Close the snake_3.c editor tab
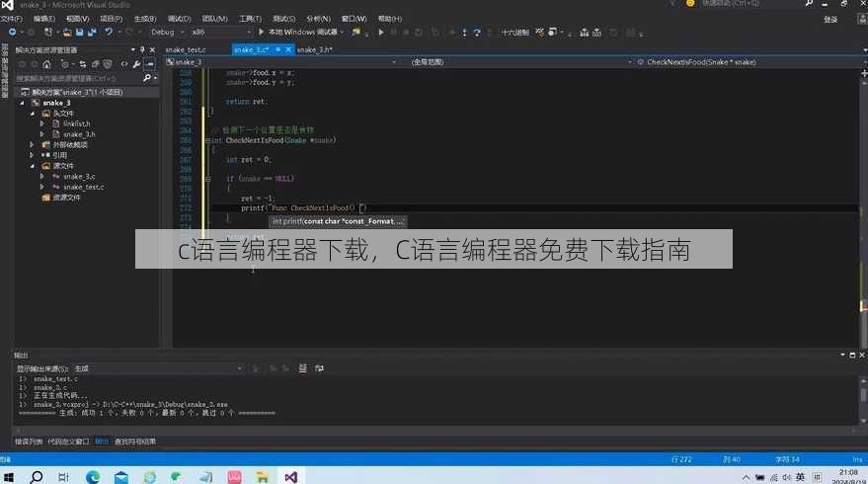 [288, 49]
